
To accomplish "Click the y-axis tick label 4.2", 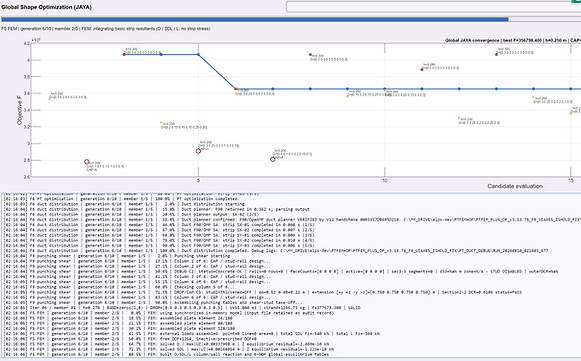I will tap(26, 43).
